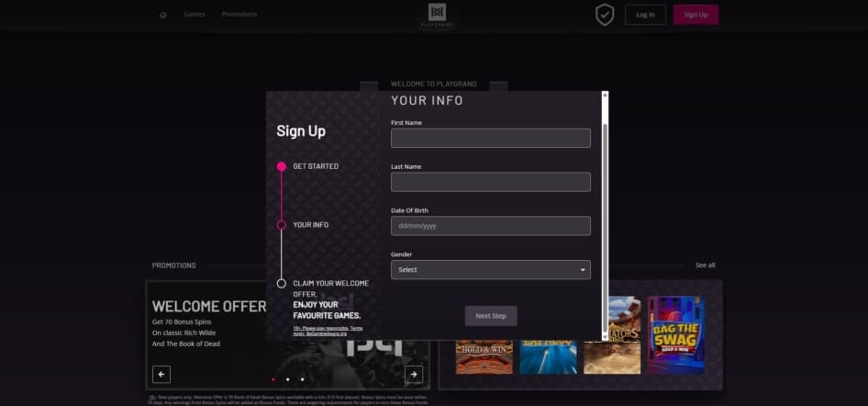Open the Promotions menu item
Screen dimensions: 868x406
[239, 15]
